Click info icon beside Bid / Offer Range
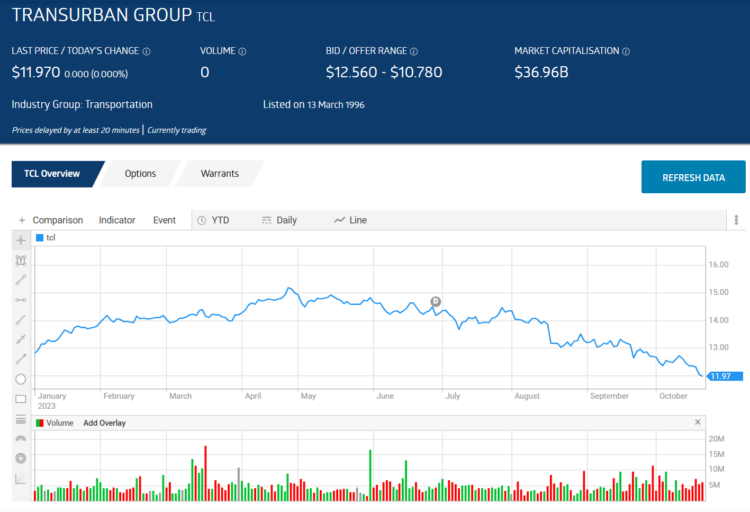 (414, 51)
